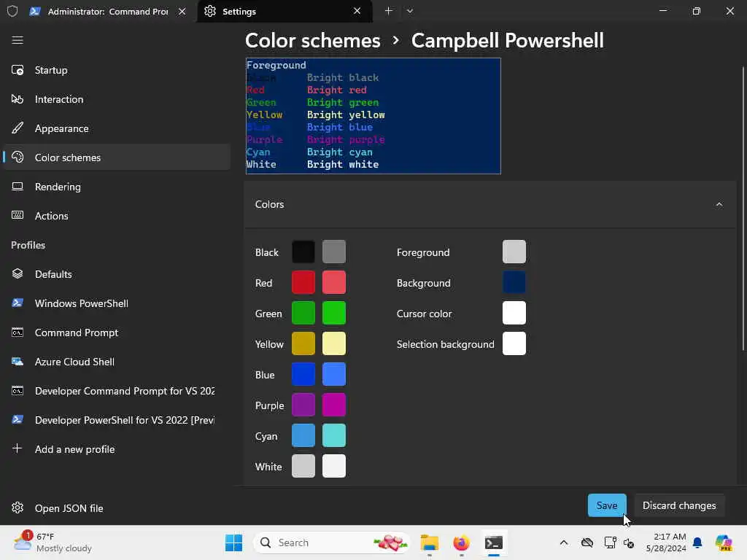Open File Explorer from taskbar
This screenshot has height=560, width=747.
point(429,542)
